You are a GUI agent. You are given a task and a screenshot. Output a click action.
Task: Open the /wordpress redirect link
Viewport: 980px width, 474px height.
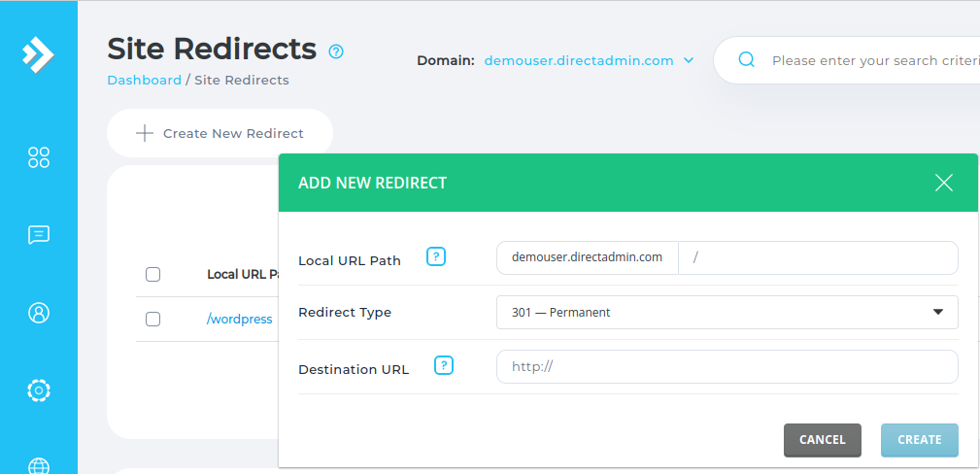tap(239, 319)
